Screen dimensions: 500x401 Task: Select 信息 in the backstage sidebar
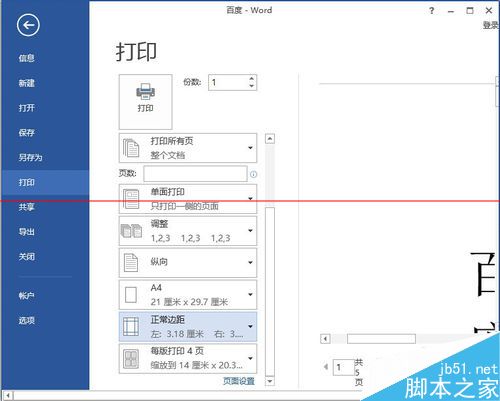coord(27,58)
